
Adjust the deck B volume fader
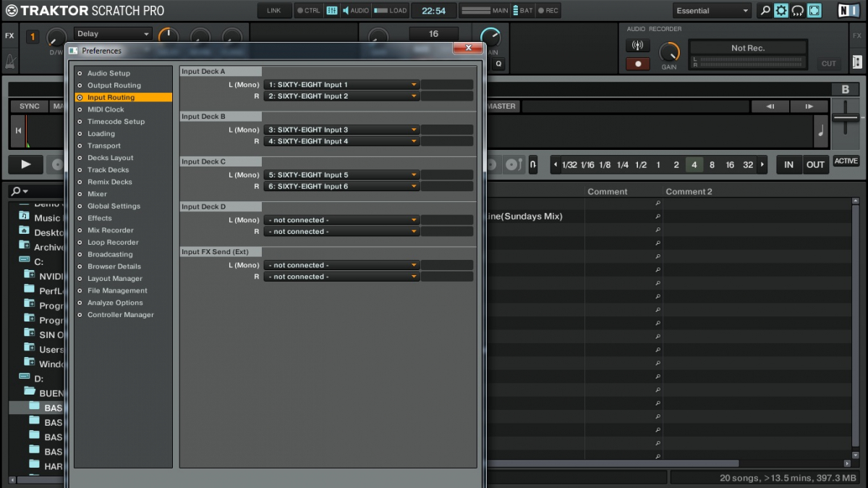pos(846,117)
